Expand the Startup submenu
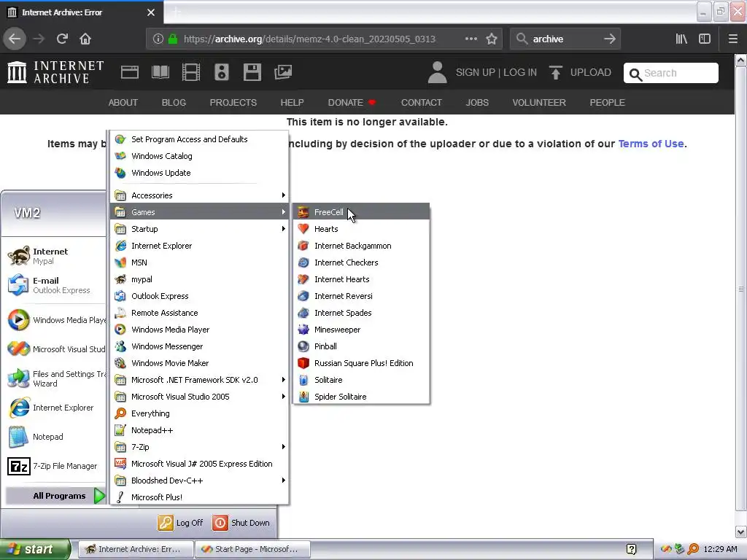747x560 pixels. (200, 229)
